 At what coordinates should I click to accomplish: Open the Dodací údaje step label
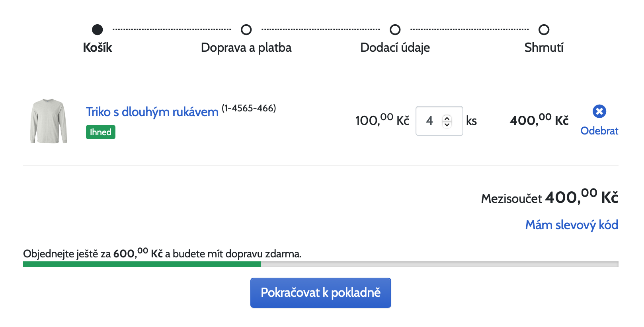pyautogui.click(x=395, y=48)
